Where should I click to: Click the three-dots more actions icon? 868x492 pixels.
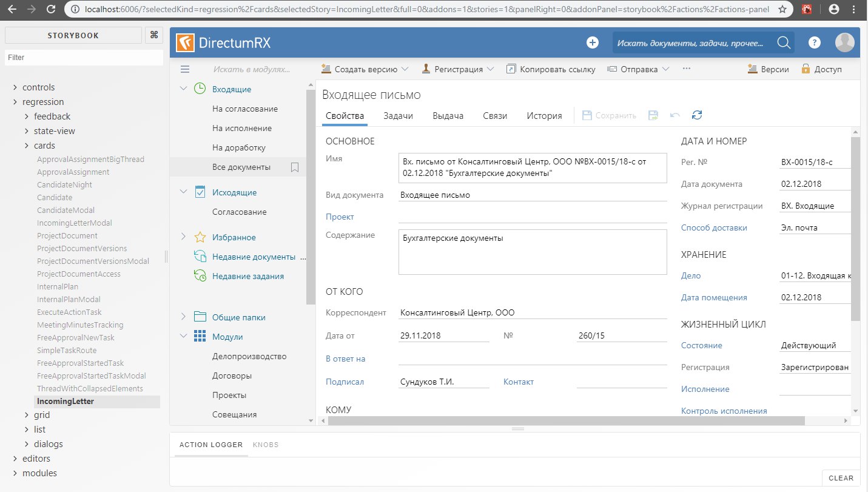tap(687, 69)
